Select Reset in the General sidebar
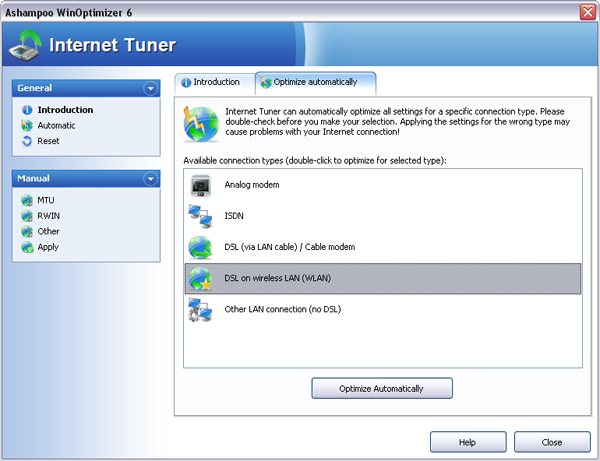This screenshot has width=600, height=461. 48,141
